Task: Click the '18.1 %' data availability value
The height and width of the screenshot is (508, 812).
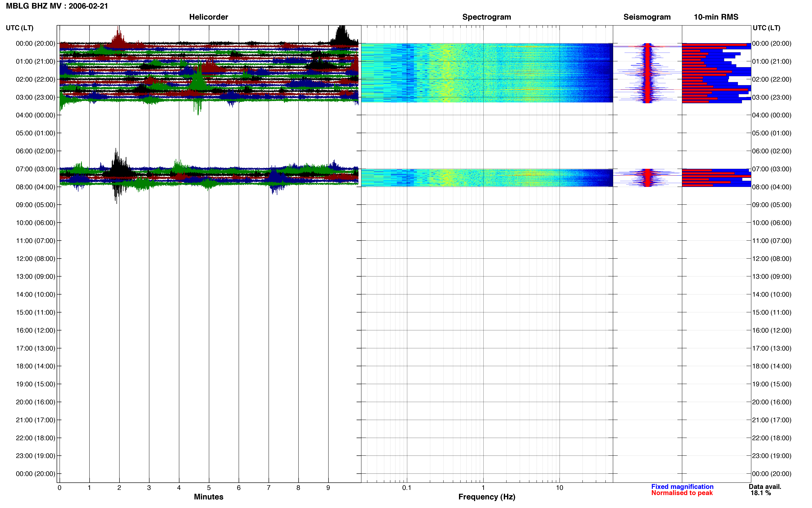Action: pyautogui.click(x=761, y=493)
